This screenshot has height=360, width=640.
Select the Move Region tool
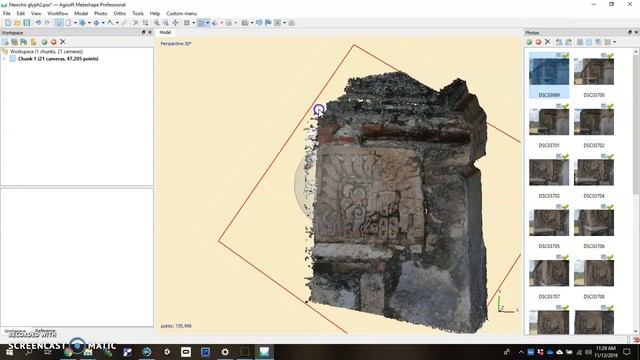pos(82,23)
